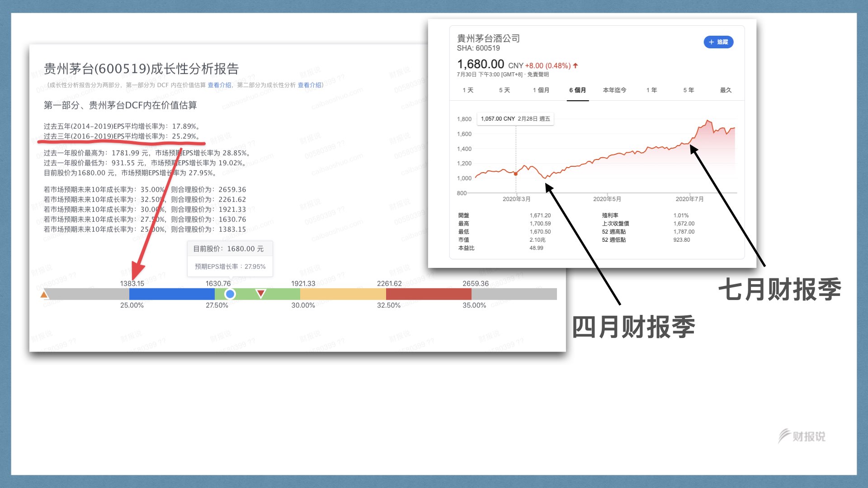Click the 17.89% five-year EPS growth line
The width and height of the screenshot is (868, 488).
click(x=122, y=127)
